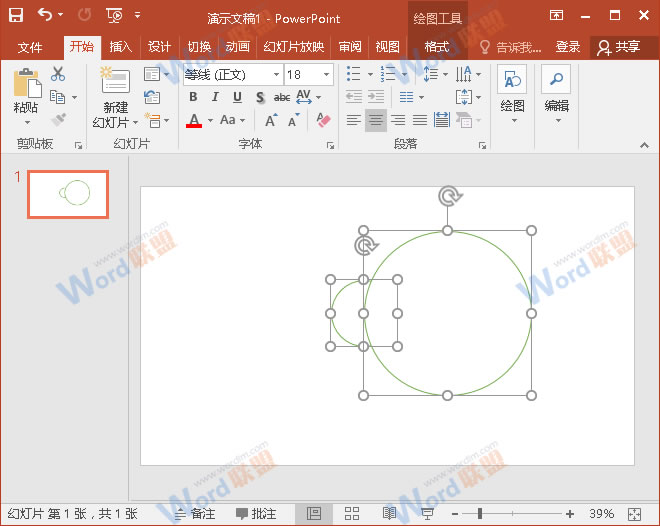Image resolution: width=660 pixels, height=526 pixels.
Task: Toggle Italic formatting
Action: [215, 97]
